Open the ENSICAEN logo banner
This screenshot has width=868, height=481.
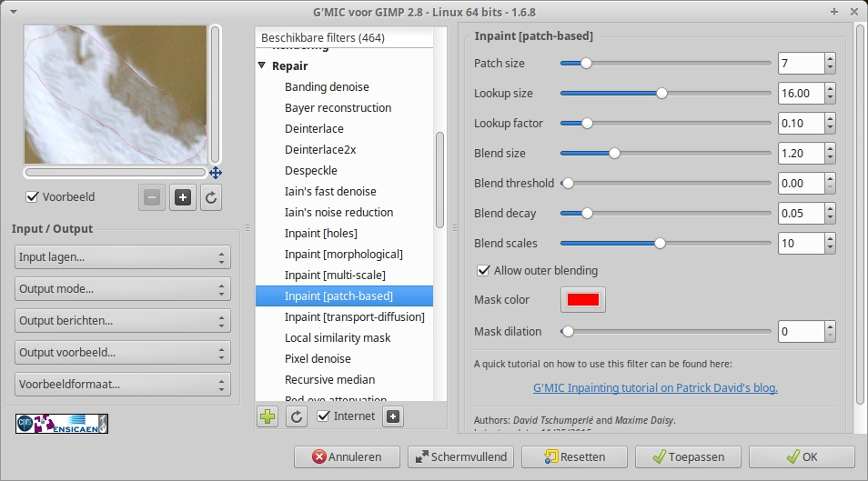tap(62, 424)
